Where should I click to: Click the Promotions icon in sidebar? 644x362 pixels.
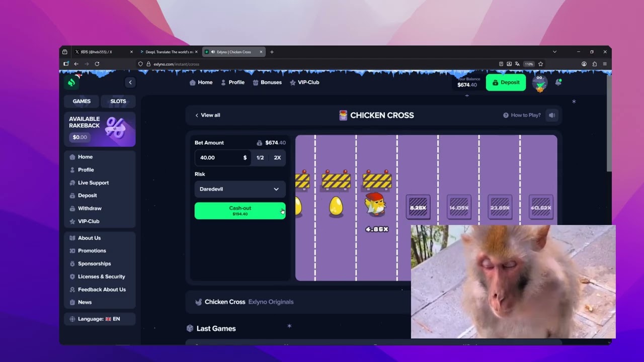coord(72,251)
